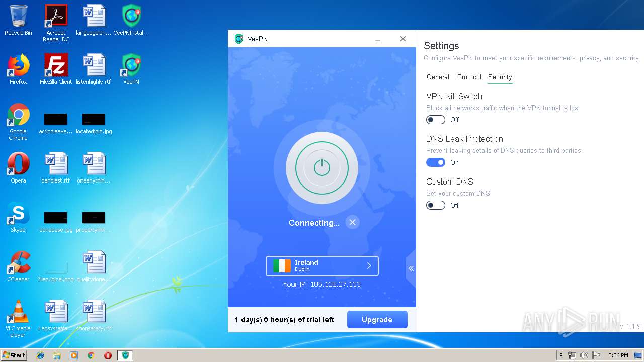Screen dimensions: 644x362
Task: Switch to the General settings tab
Action: 438,77
